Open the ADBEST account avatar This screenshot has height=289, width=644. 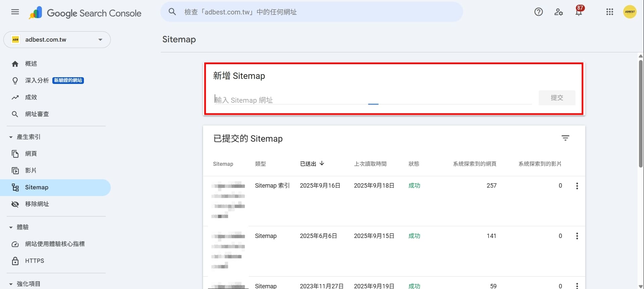point(630,12)
